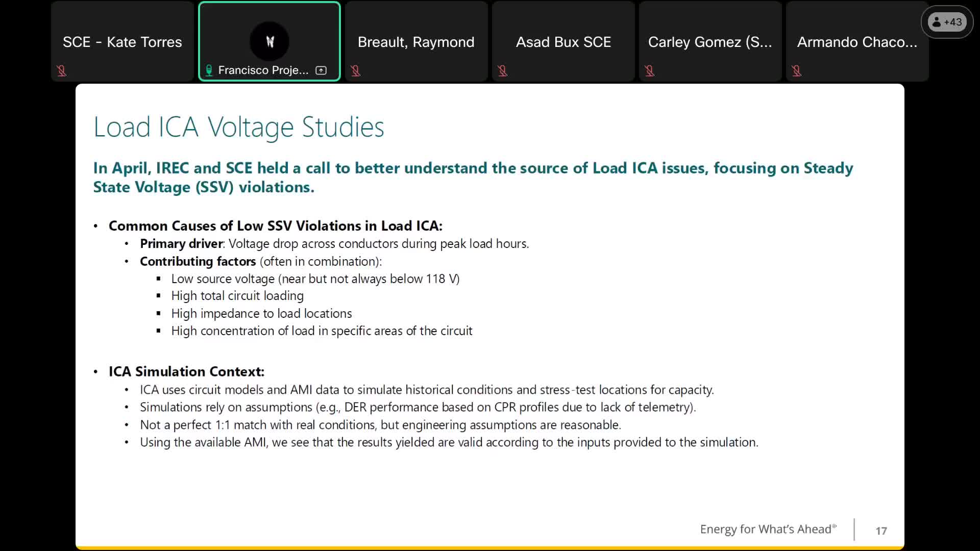The width and height of the screenshot is (980, 551).
Task: Select the Breault, Raymond participant tile
Action: point(416,42)
